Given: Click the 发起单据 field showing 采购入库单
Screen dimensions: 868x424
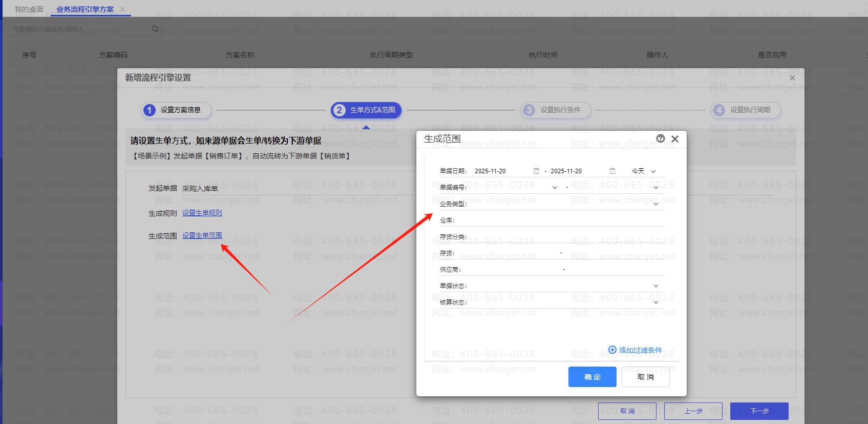Looking at the screenshot, I should (297, 189).
